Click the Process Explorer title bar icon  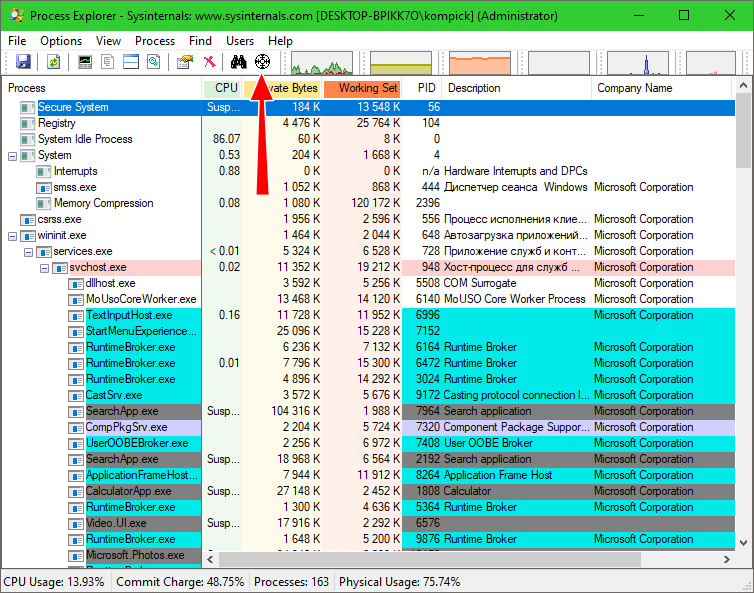click(x=17, y=15)
